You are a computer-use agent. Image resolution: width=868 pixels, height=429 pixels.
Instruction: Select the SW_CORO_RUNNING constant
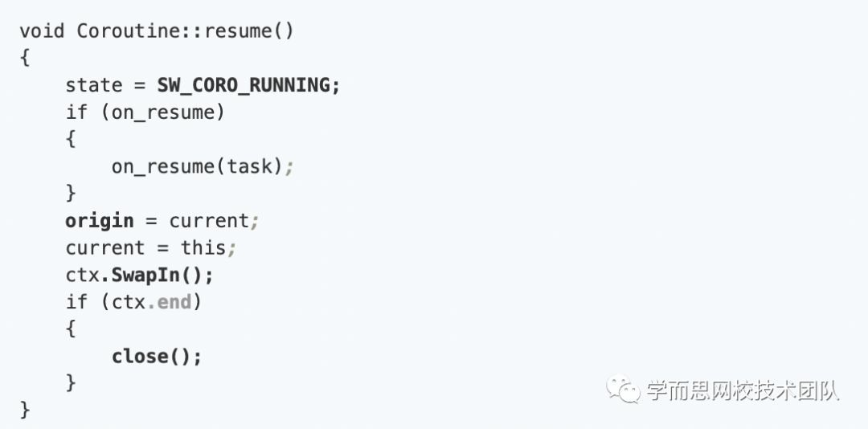click(x=244, y=85)
